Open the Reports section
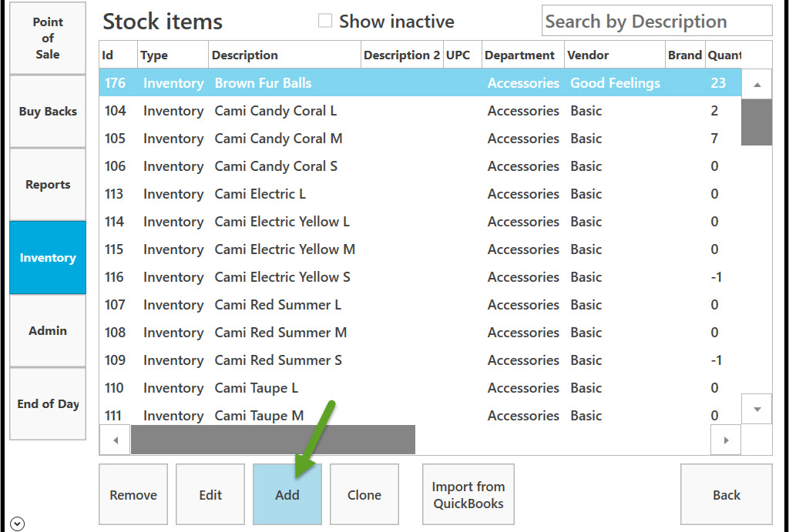The height and width of the screenshot is (532, 789). tap(48, 185)
